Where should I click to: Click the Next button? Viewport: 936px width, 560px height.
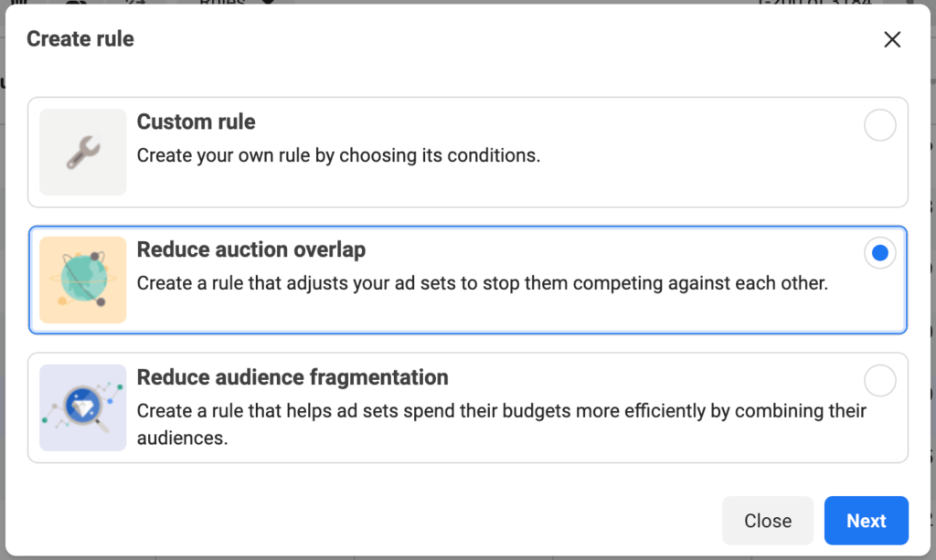point(867,521)
